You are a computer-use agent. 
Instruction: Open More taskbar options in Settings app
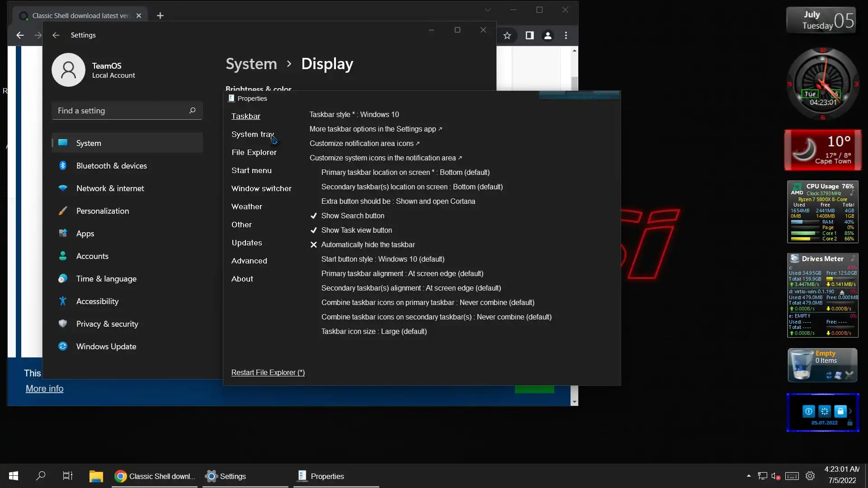375,129
